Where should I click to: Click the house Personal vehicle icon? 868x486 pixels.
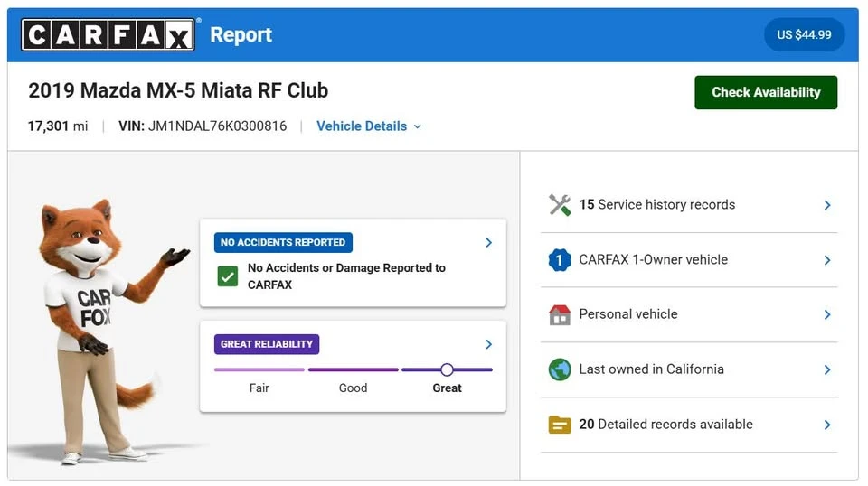(x=560, y=314)
